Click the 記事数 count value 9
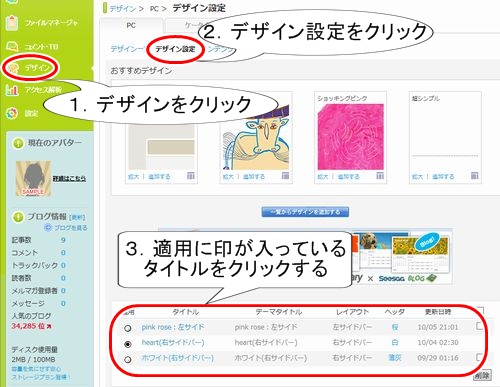 pos(63,240)
